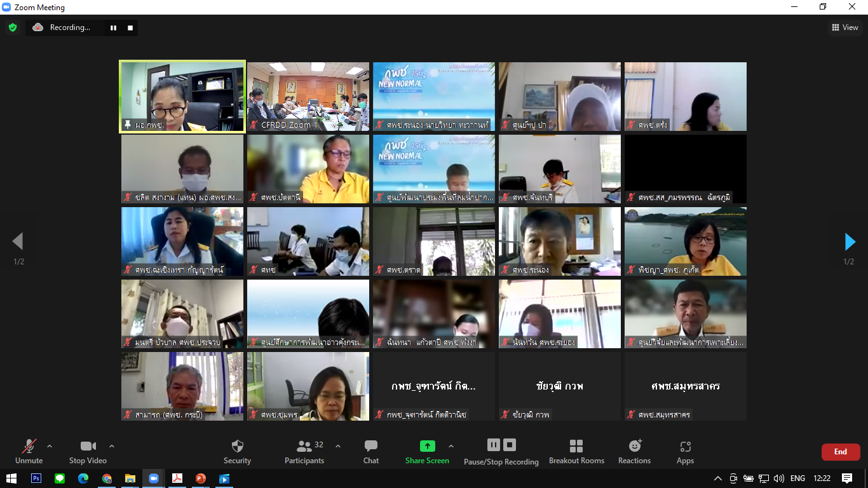Screen dimensions: 868x488
Task: Open Security options
Action: tap(237, 452)
